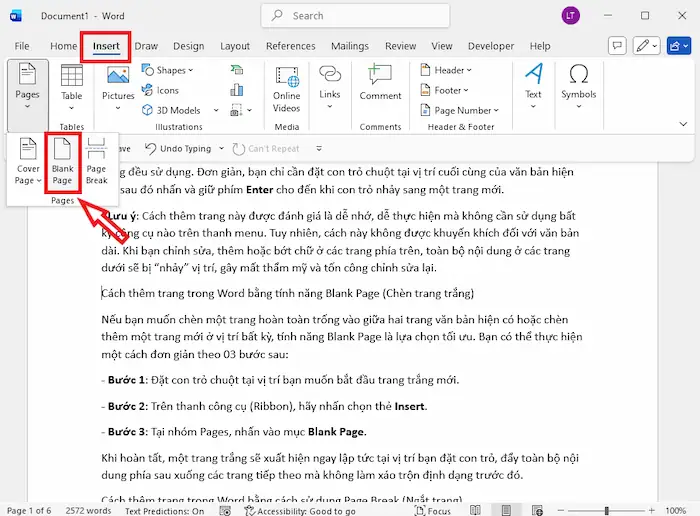
Task: Open the Shapes dropdown gallery
Action: coord(171,70)
